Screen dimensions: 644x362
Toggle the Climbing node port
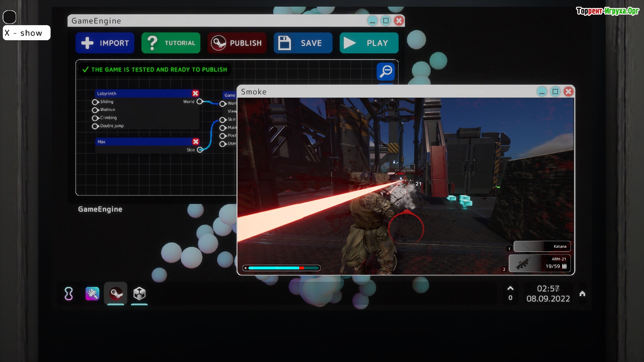tap(95, 118)
